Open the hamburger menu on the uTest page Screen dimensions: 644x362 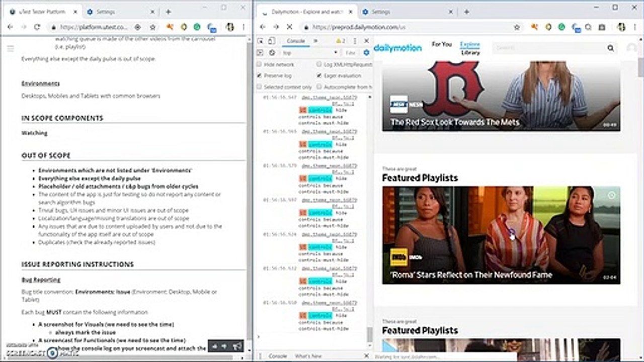click(x=11, y=49)
